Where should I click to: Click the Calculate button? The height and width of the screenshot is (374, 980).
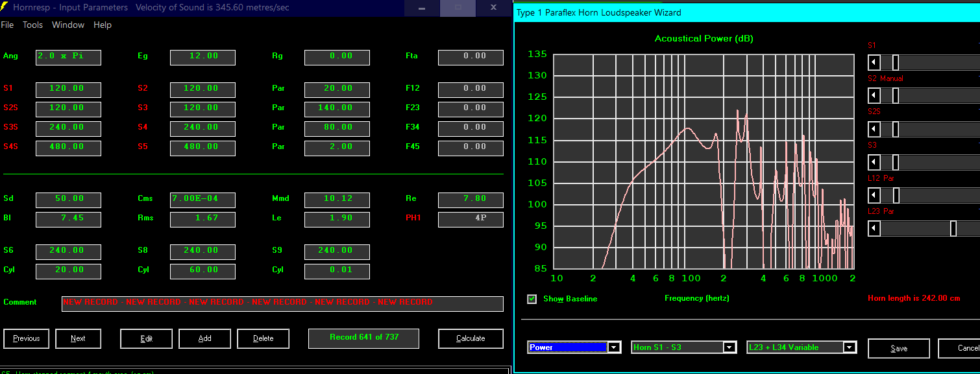pyautogui.click(x=471, y=338)
